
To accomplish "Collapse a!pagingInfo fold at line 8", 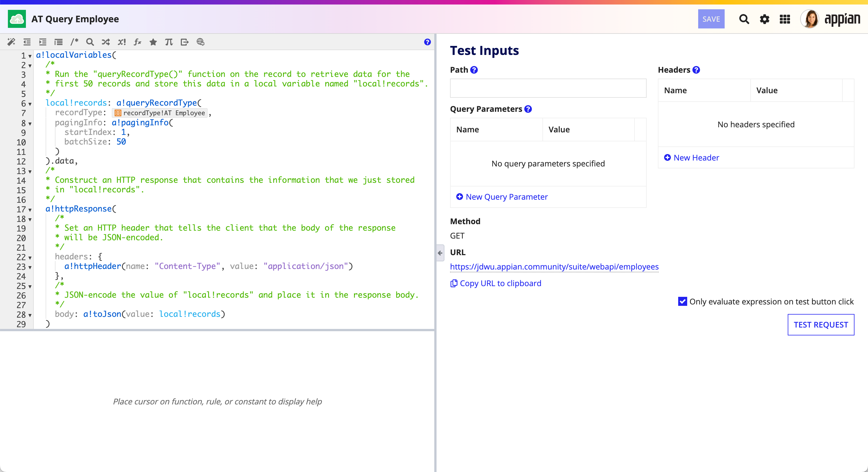I will click(x=30, y=123).
